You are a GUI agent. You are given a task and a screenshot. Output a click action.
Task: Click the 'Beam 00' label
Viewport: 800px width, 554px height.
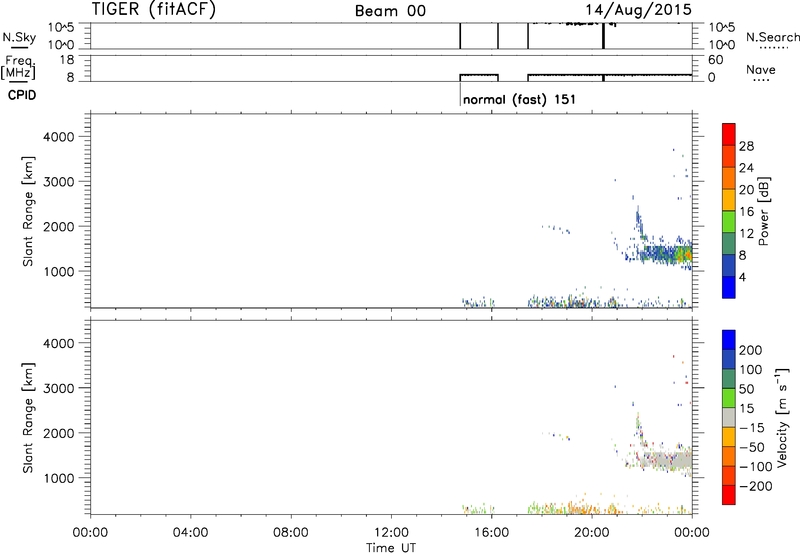[390, 11]
